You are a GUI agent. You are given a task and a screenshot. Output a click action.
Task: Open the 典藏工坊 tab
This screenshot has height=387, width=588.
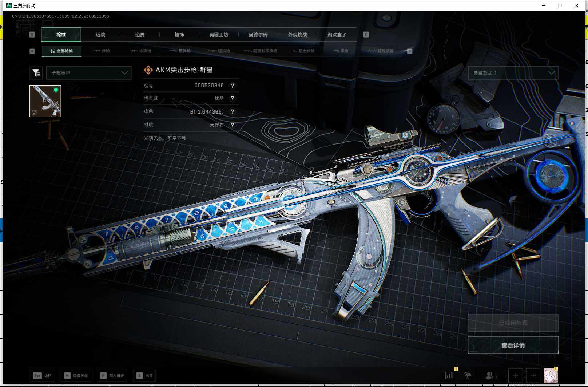219,35
